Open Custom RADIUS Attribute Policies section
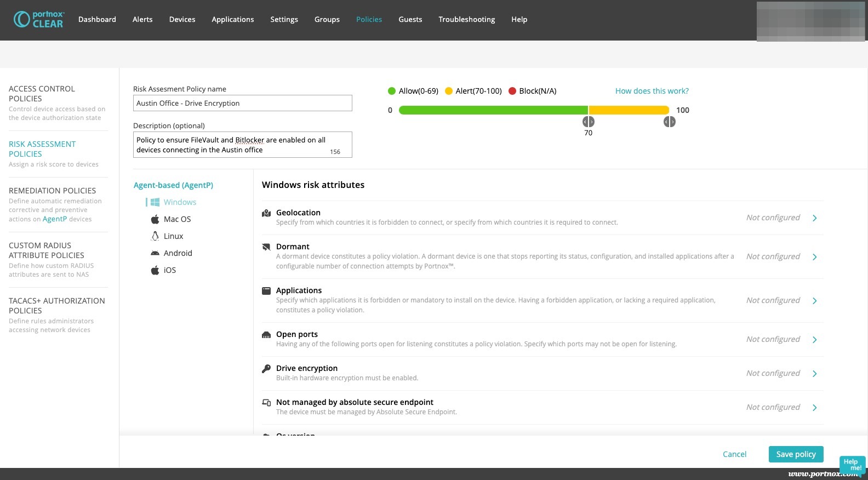Screen dimensions: 868x480 point(47,250)
